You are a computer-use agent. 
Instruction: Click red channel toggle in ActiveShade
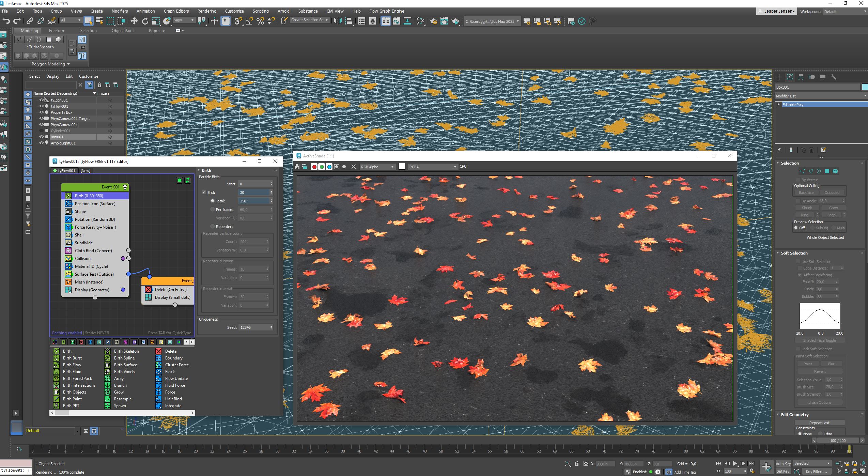click(314, 167)
